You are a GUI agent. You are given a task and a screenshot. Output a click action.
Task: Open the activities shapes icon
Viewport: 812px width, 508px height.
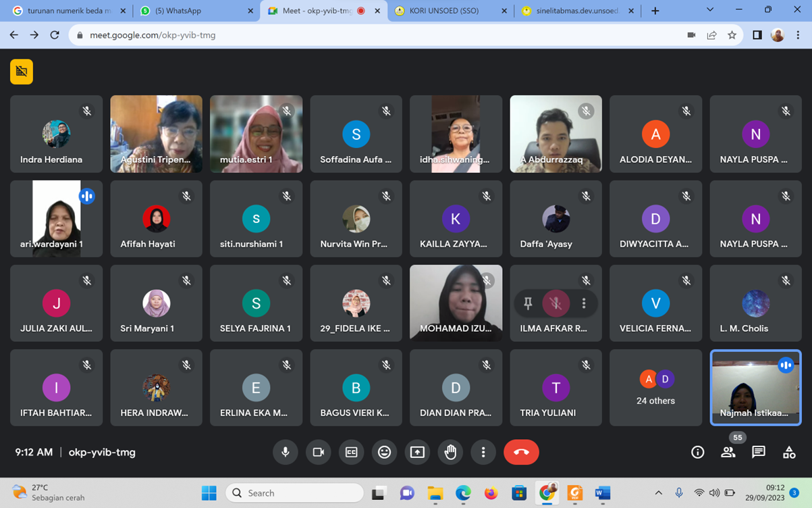788,452
